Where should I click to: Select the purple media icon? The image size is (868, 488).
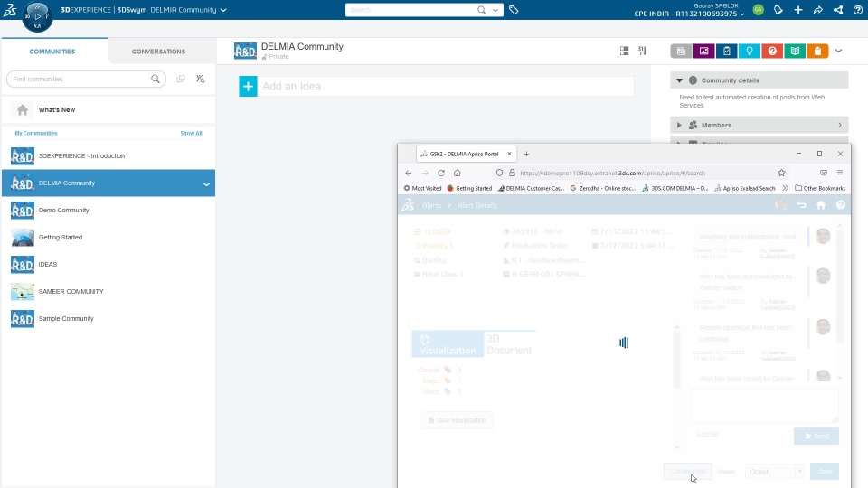pyautogui.click(x=704, y=51)
